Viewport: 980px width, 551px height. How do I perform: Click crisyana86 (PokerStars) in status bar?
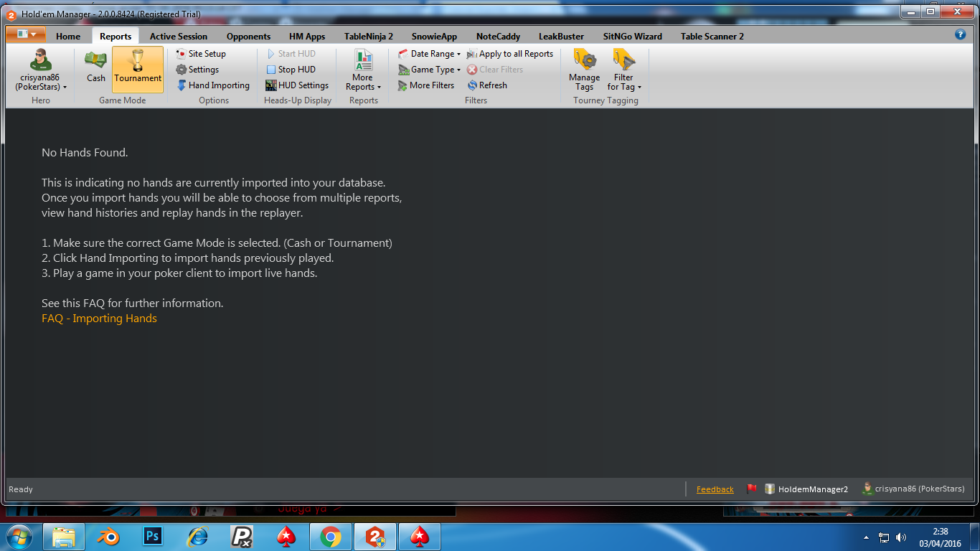click(913, 489)
